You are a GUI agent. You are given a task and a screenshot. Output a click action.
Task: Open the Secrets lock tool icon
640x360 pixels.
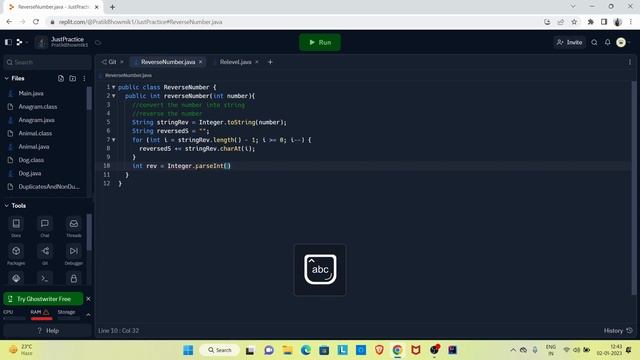[x=73, y=279]
